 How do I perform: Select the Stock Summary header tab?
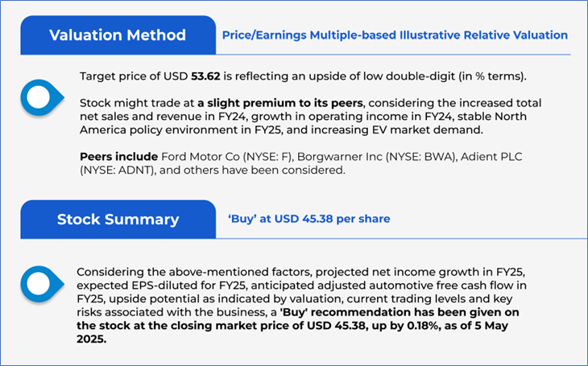click(118, 220)
